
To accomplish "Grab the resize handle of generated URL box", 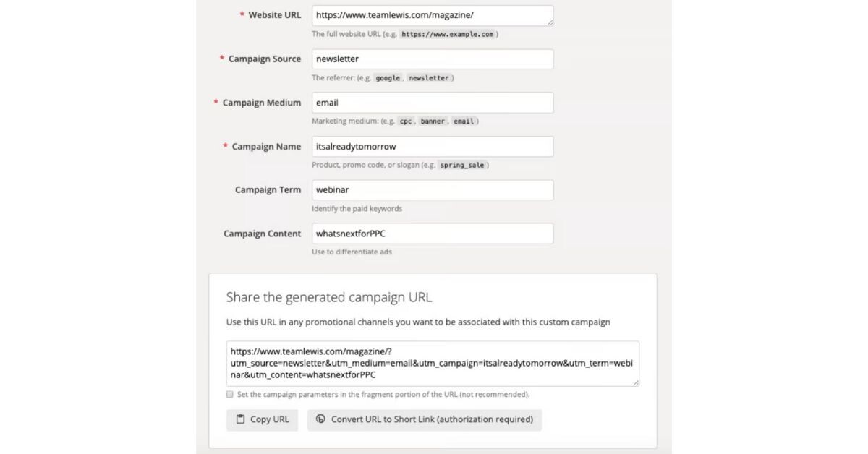I will pos(635,382).
